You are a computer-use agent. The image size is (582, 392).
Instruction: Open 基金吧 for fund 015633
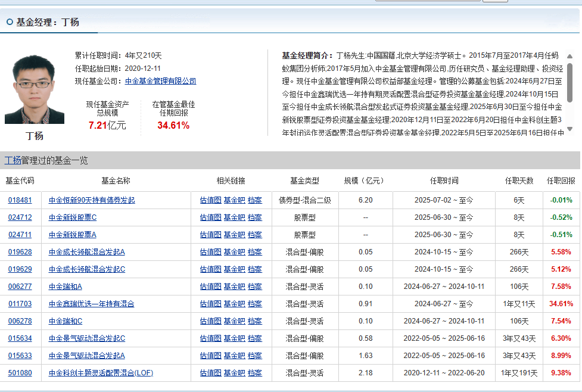235,356
